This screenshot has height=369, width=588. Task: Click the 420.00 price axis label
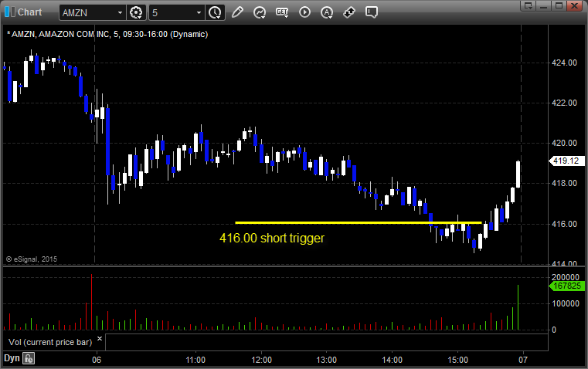point(564,143)
